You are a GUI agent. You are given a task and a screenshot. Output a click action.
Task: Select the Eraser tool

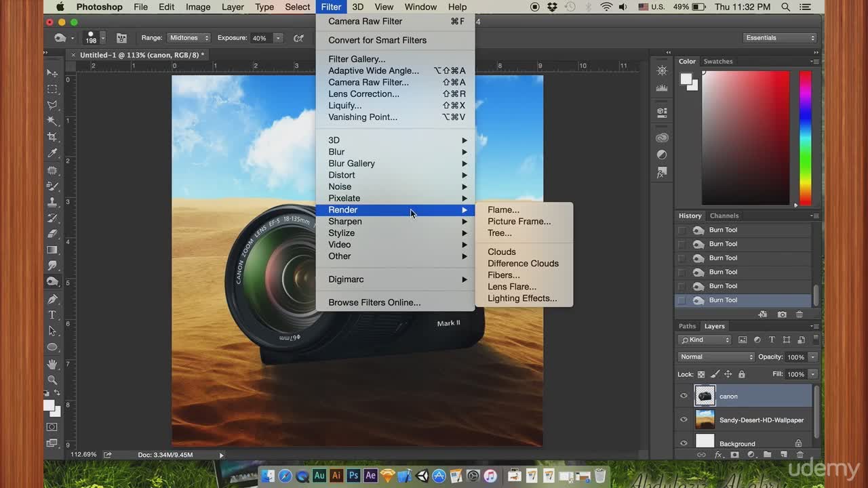[52, 234]
